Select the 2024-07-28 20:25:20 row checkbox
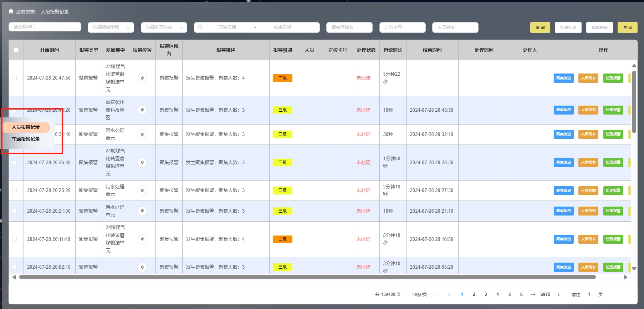Viewport: 644px width, 309px height. click(15, 191)
